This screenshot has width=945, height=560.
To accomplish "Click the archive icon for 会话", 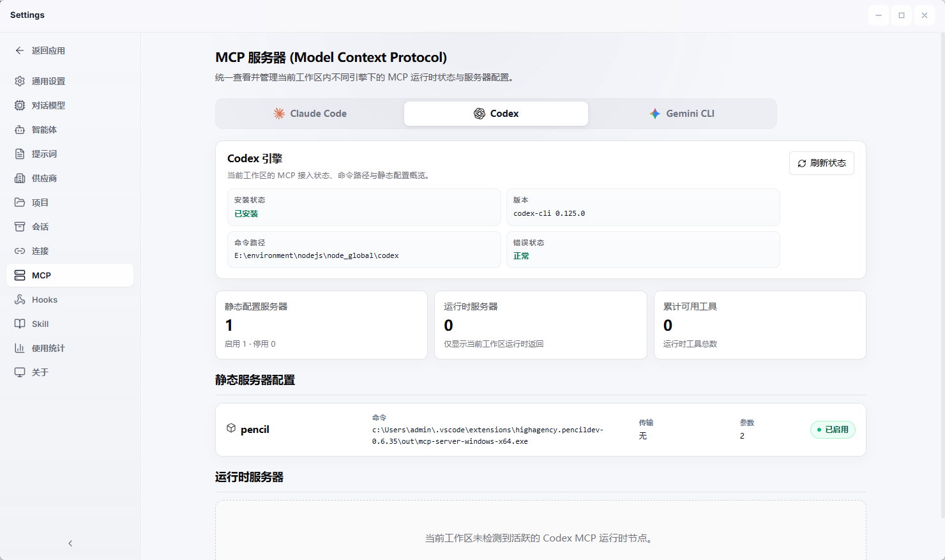I will [x=20, y=227].
